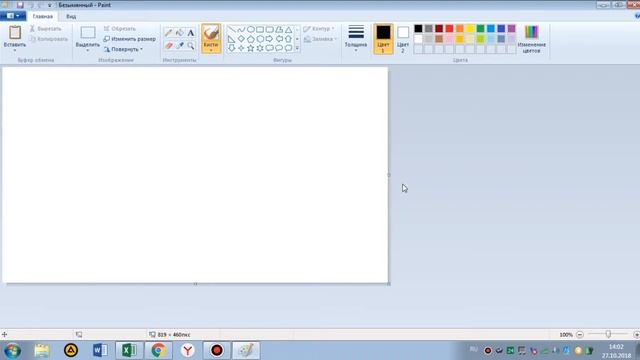This screenshot has width=640, height=360.
Task: Pick the yellow color swatch
Action: pos(470,28)
